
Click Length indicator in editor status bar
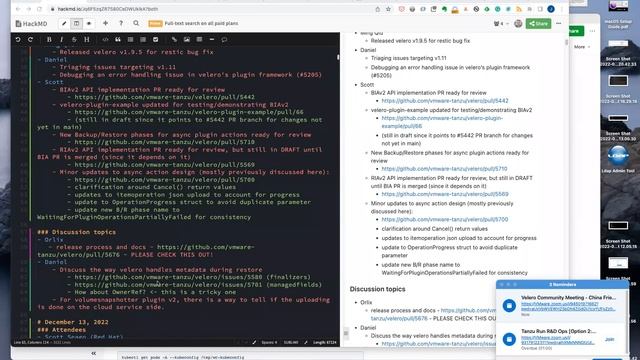click(325, 342)
